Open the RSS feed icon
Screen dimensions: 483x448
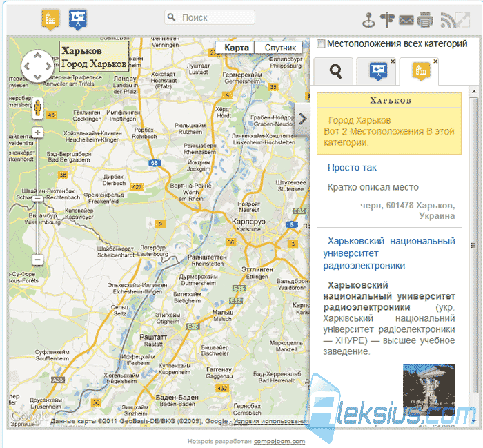pos(446,20)
